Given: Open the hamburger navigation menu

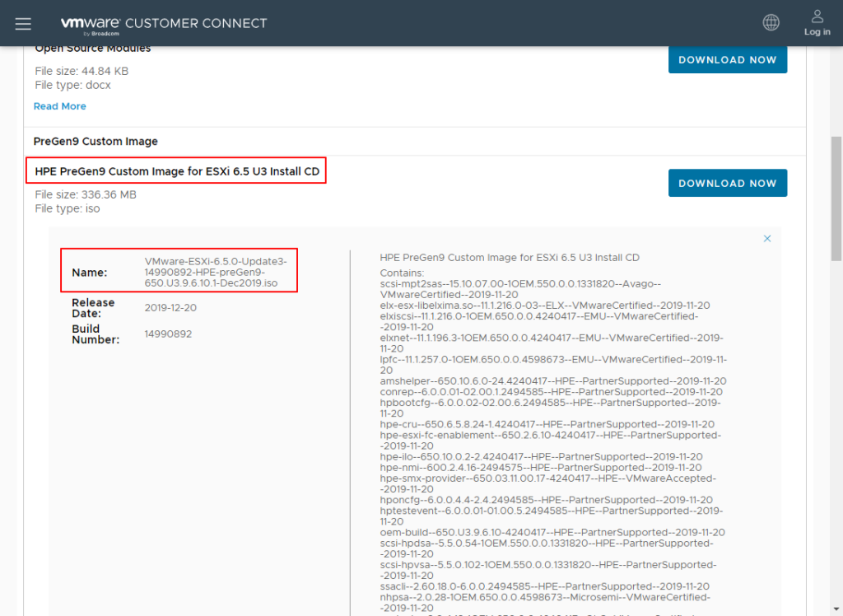Looking at the screenshot, I should pyautogui.click(x=23, y=24).
